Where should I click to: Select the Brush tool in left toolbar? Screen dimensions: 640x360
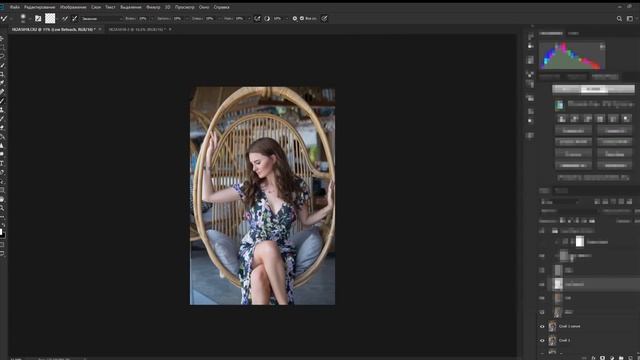pos(2,101)
